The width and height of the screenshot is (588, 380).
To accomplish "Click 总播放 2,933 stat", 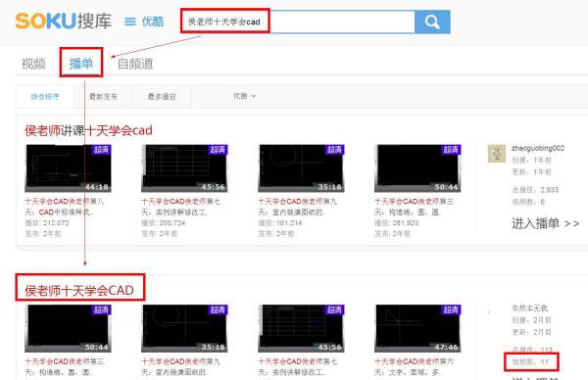I will point(535,190).
